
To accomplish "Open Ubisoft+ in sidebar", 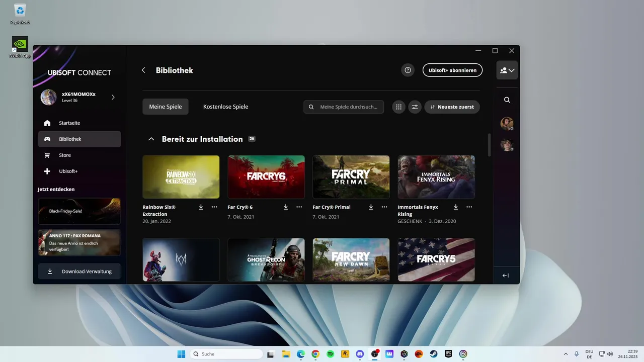I will 79,171.
